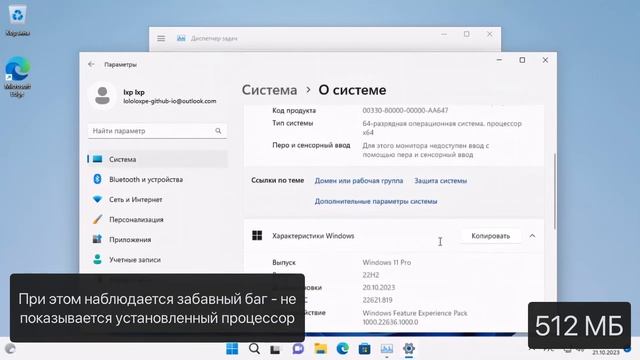Select the Учетные записи person icon
This screenshot has width=640, height=360.
(x=97, y=259)
